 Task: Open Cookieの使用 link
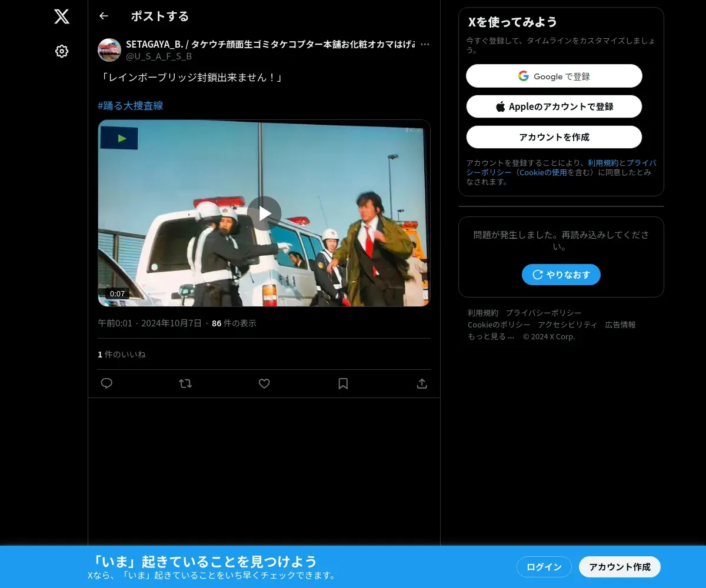point(543,172)
